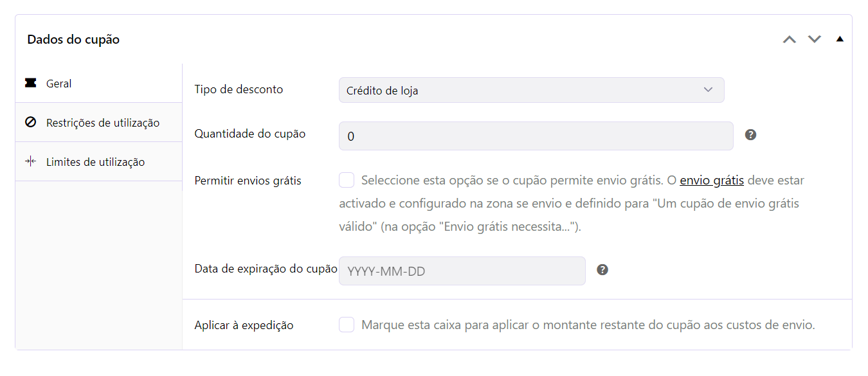Move the panel down with the down chevron
Image resolution: width=868 pixels, height=376 pixels.
pos(815,39)
